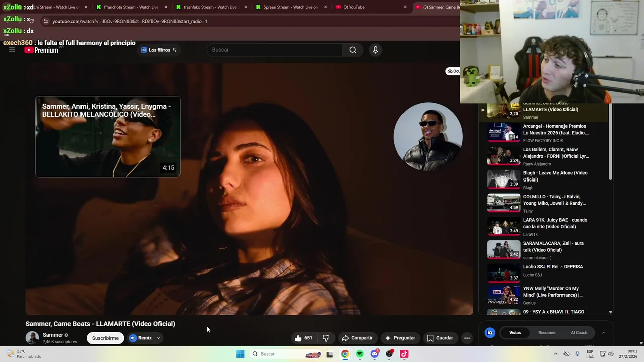644x362 pixels.
Task: Open BELLAKITO MELANCÓLICO suggested video card
Action: tap(108, 137)
